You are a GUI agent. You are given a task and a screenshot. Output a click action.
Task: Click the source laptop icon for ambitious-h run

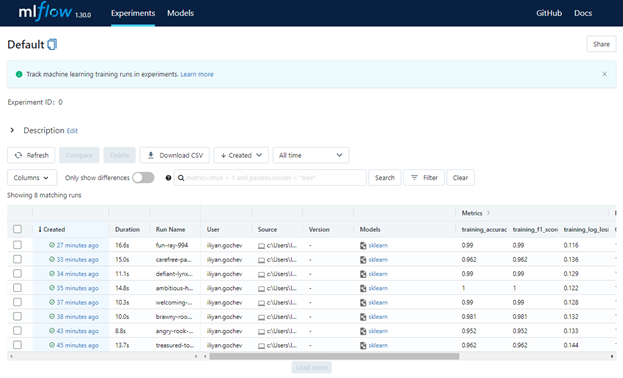(261, 289)
